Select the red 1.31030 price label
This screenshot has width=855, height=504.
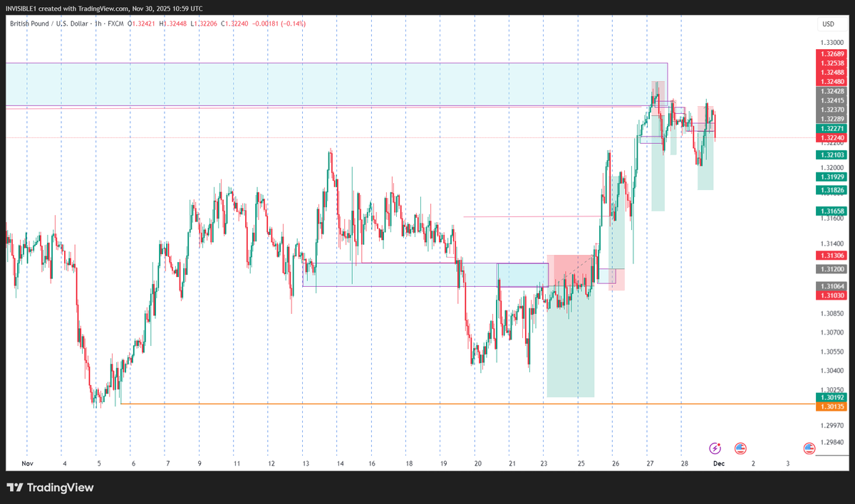coord(832,295)
